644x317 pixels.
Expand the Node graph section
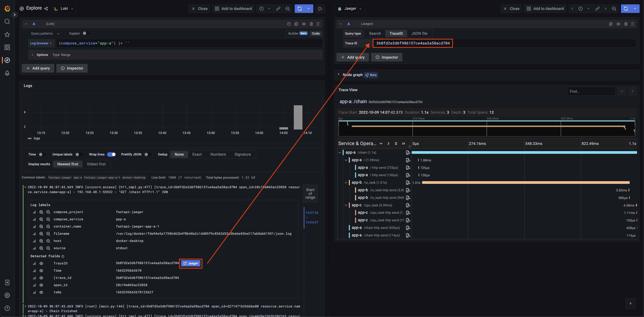point(338,75)
